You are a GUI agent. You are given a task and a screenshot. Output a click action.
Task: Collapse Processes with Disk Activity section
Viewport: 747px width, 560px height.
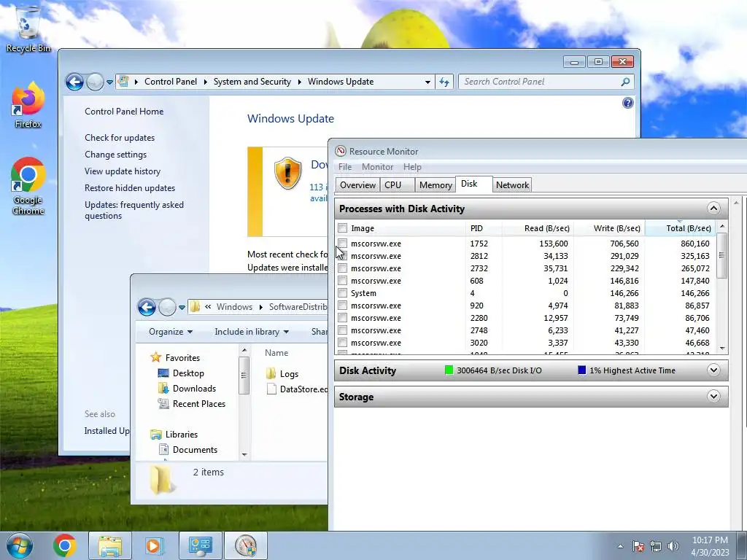[x=713, y=209]
